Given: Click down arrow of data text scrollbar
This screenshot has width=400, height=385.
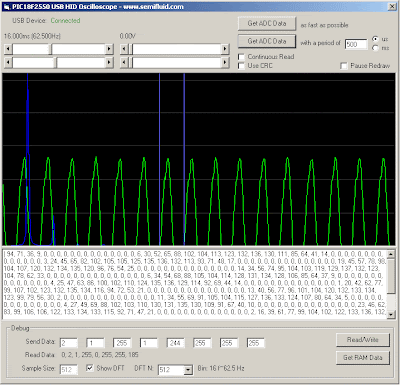Looking at the screenshot, I should 391,314.
